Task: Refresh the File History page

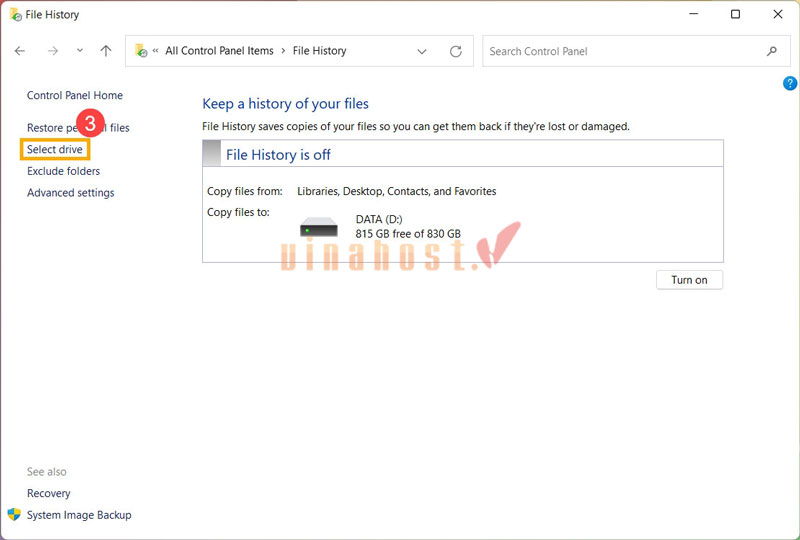Action: [x=456, y=51]
